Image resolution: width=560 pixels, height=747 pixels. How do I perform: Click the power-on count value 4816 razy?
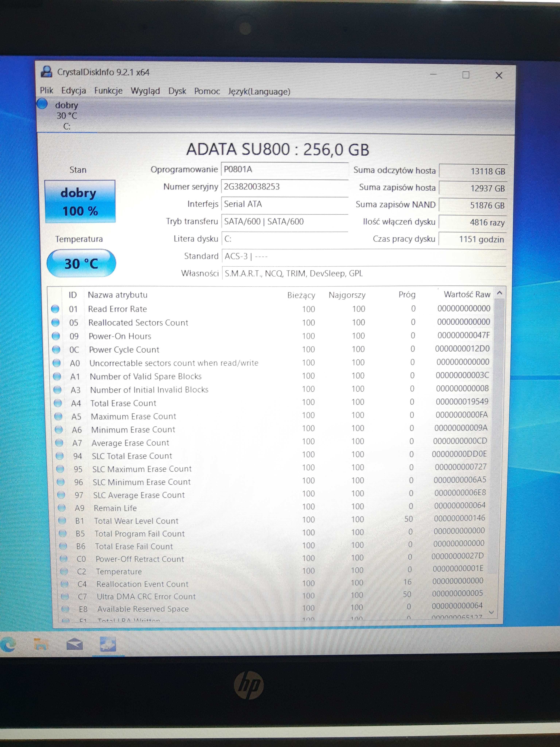coord(472,222)
